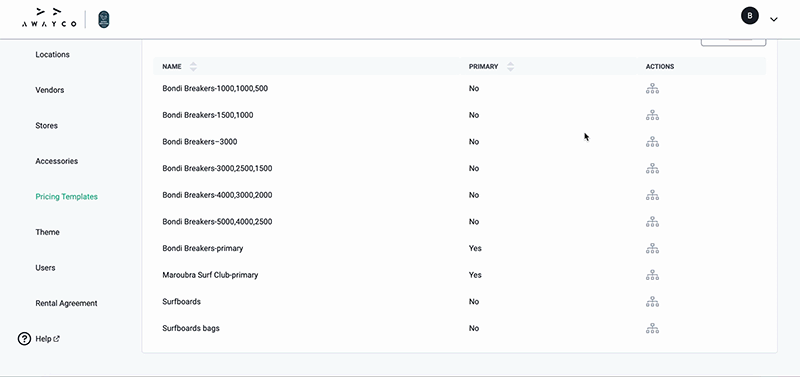Navigate to Stores

click(x=46, y=125)
